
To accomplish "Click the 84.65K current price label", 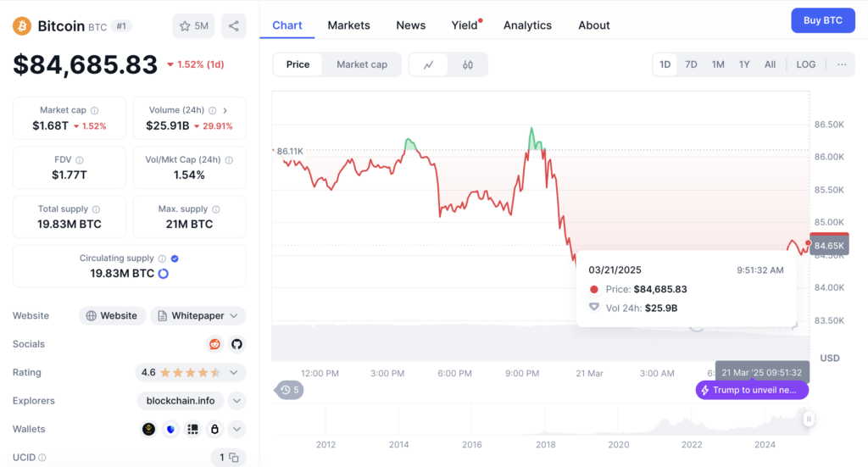I will point(829,245).
